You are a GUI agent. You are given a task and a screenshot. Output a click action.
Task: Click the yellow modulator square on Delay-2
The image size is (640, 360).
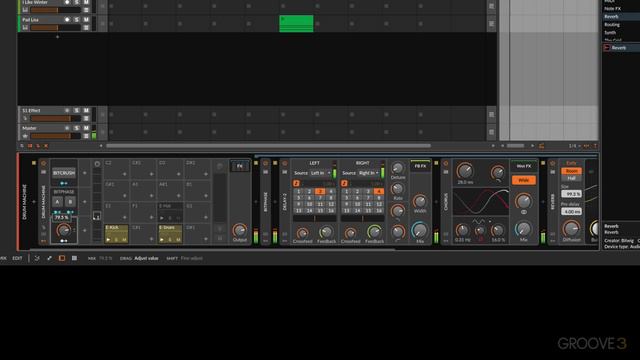pos(275,163)
